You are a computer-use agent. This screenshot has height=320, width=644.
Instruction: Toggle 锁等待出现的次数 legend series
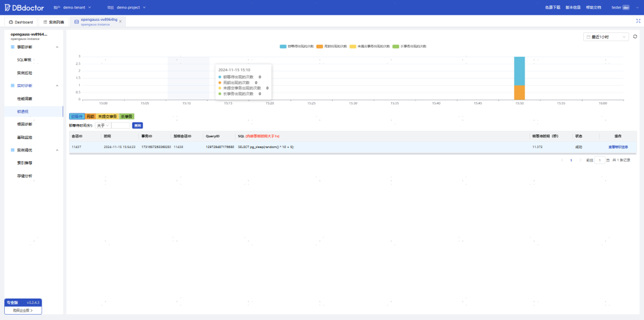click(296, 47)
